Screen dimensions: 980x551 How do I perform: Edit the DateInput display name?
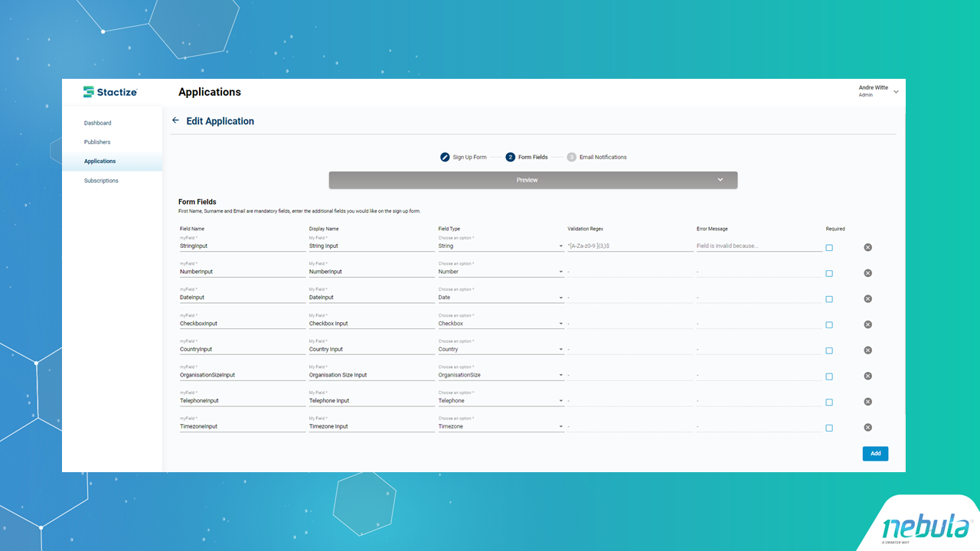371,297
